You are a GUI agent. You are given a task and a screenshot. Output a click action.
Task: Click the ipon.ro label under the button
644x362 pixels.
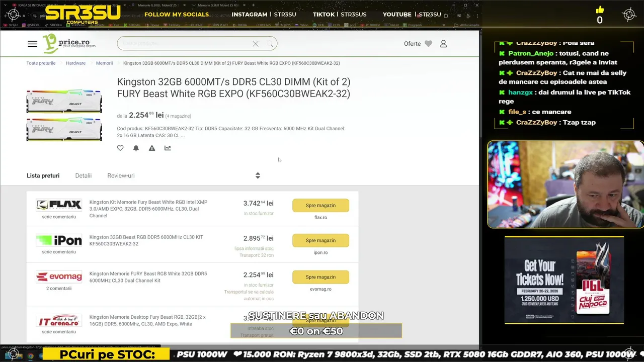[x=320, y=252]
